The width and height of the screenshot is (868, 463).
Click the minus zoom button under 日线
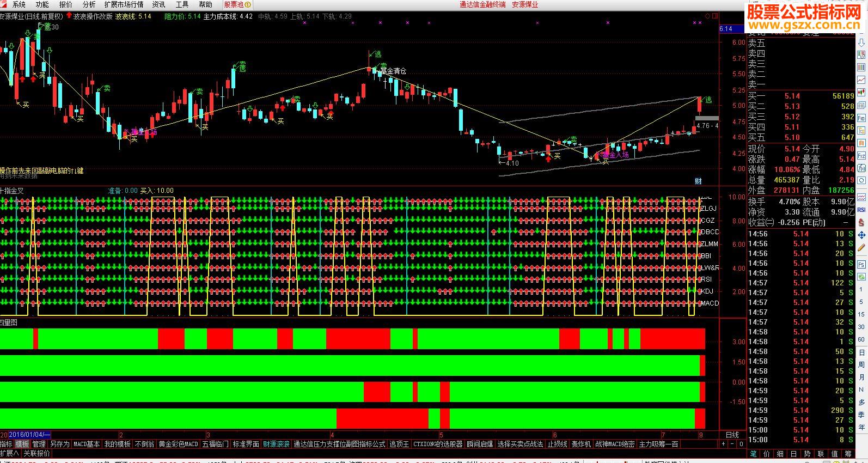(x=732, y=444)
